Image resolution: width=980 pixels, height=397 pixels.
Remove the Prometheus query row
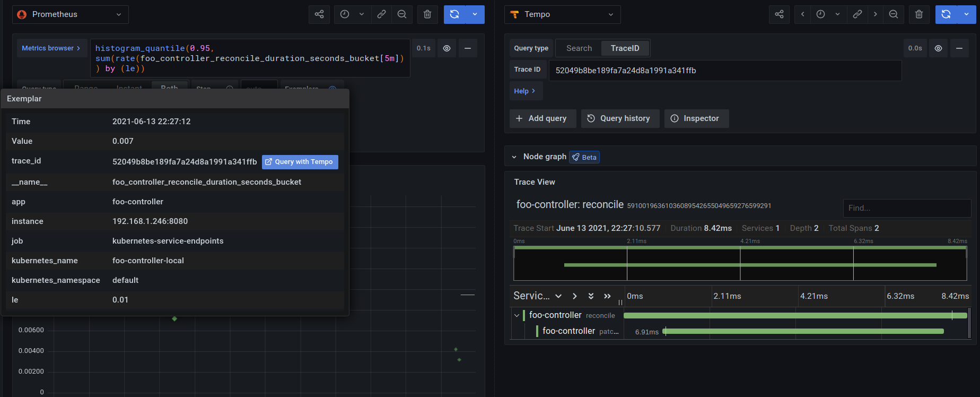[468, 48]
